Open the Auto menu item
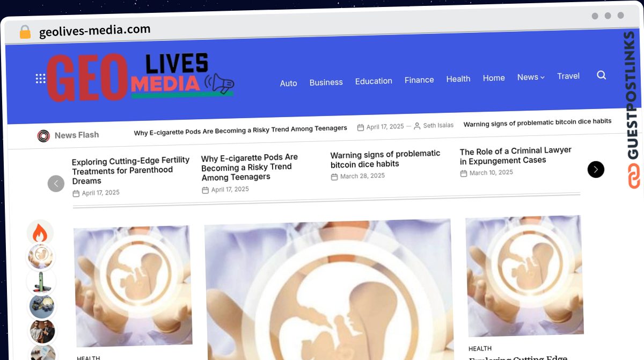Screen dimensions: 644x360 [288, 83]
